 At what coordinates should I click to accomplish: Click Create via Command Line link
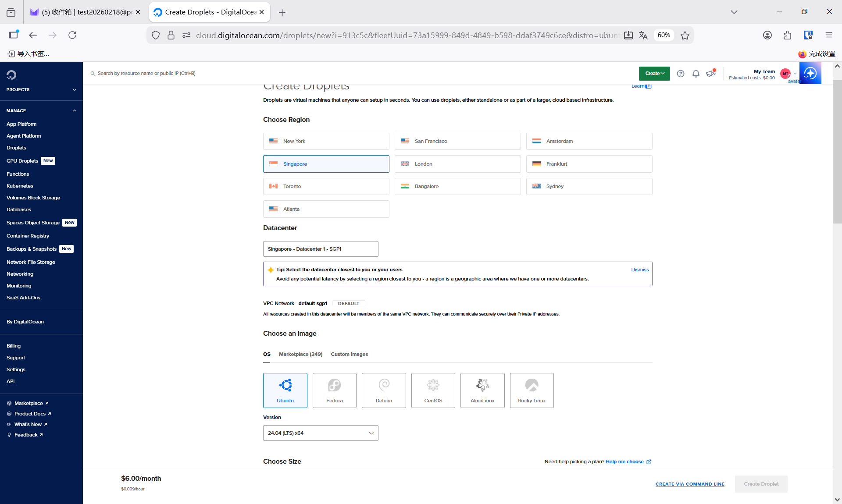[x=690, y=484]
